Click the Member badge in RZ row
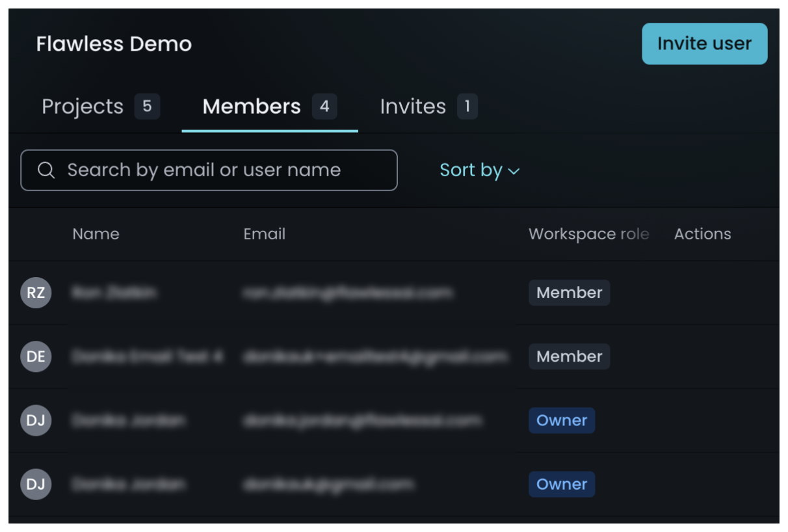Viewport: 788px width, 532px height. tap(569, 293)
